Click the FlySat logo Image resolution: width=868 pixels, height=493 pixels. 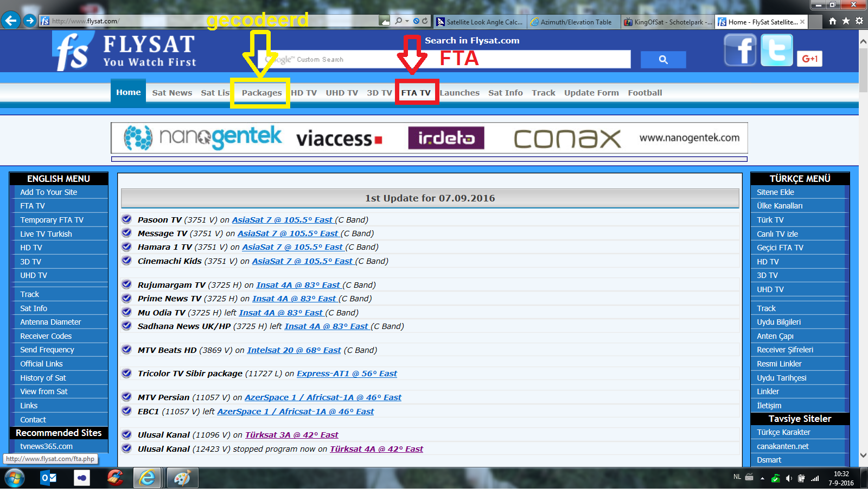[125, 51]
